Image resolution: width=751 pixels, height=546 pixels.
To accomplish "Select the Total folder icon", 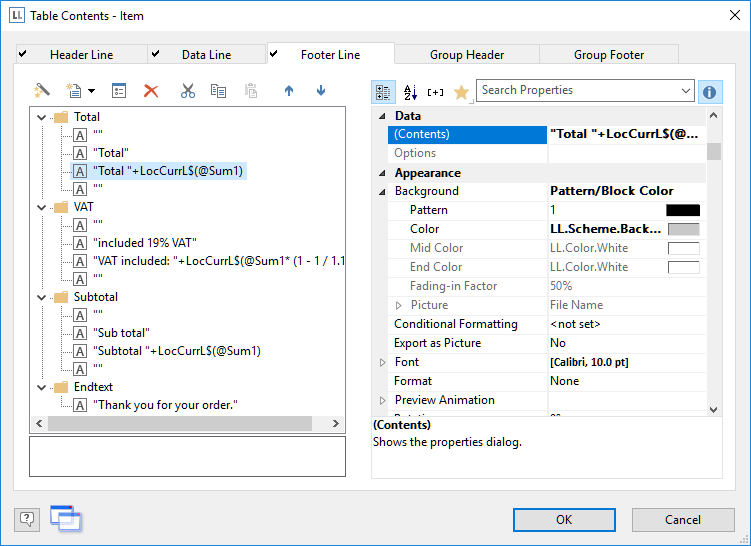I will [x=61, y=117].
